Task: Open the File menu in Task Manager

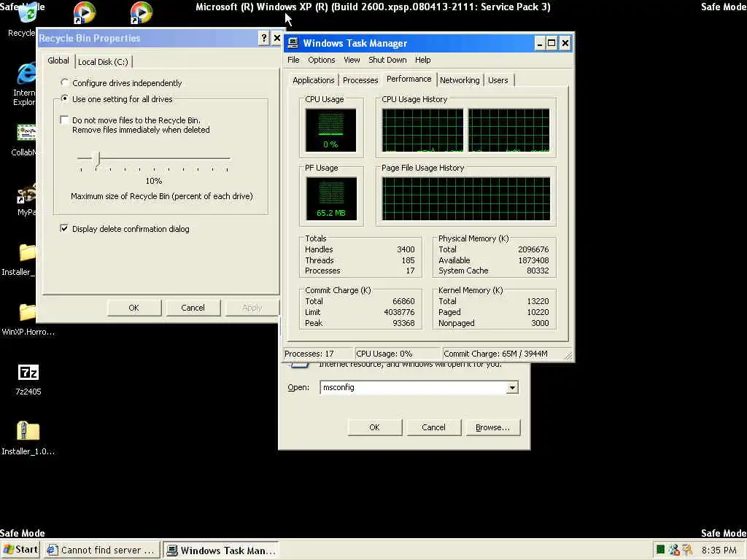Action: (293, 60)
